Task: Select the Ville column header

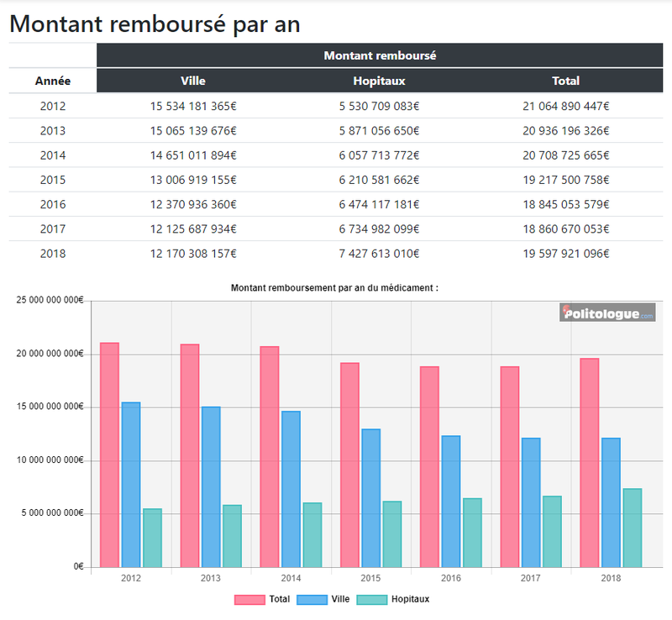Action: pyautogui.click(x=193, y=81)
